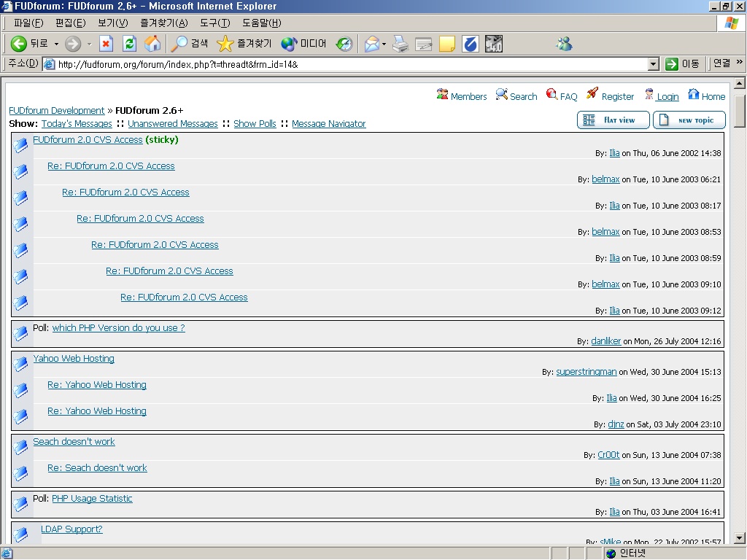This screenshot has height=560, width=747.
Task: Open the Login link
Action: pyautogui.click(x=667, y=97)
